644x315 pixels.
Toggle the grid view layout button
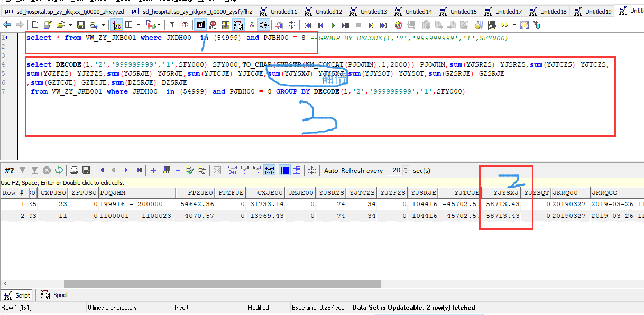point(284,170)
